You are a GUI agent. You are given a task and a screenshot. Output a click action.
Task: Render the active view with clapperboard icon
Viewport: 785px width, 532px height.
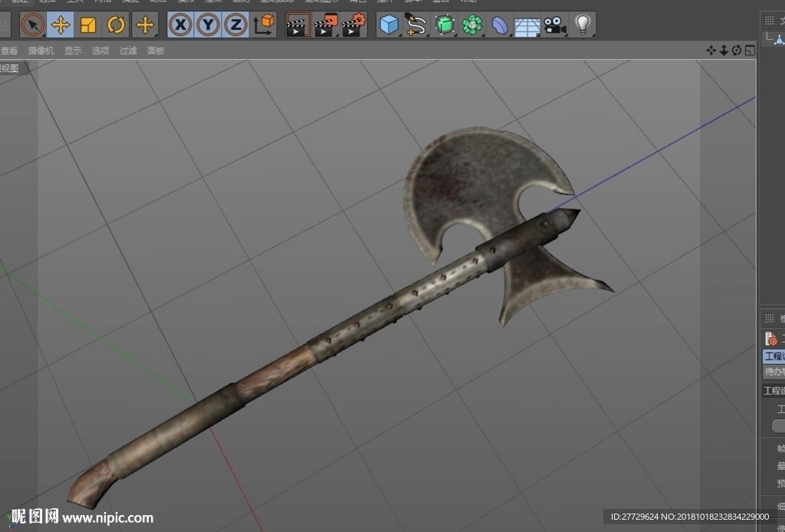298,25
